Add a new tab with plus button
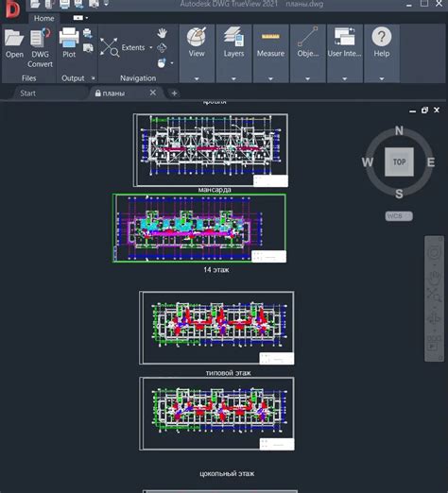448x493 pixels. (x=174, y=93)
